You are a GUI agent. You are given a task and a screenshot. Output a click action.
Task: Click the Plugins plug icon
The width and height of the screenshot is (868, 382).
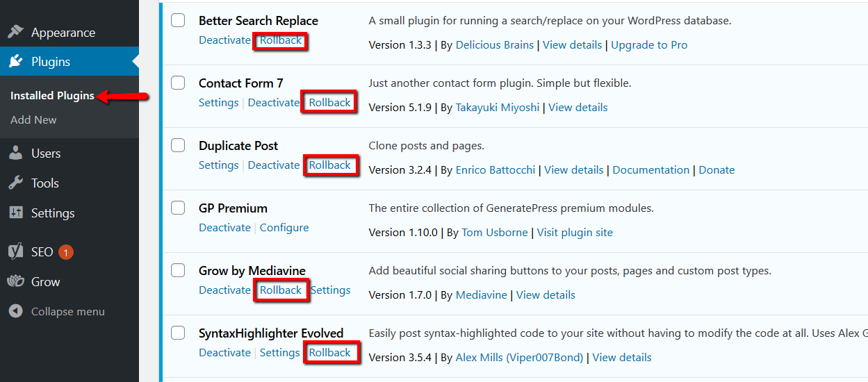16,62
